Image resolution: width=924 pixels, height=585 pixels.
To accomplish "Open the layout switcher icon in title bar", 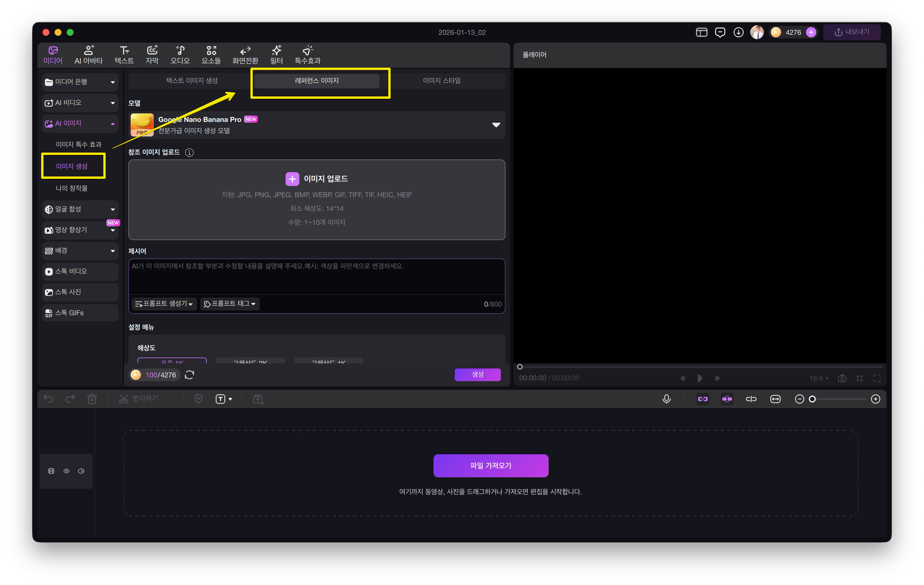I will tap(701, 32).
